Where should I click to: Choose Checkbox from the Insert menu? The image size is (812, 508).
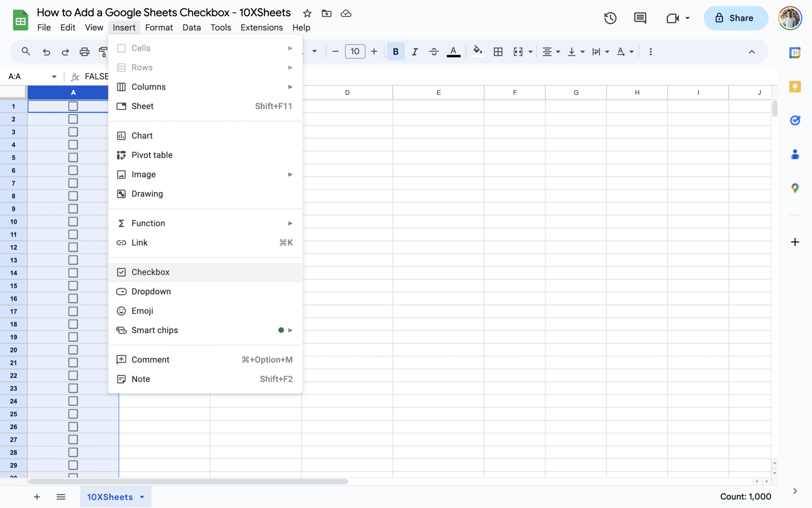coord(205,272)
